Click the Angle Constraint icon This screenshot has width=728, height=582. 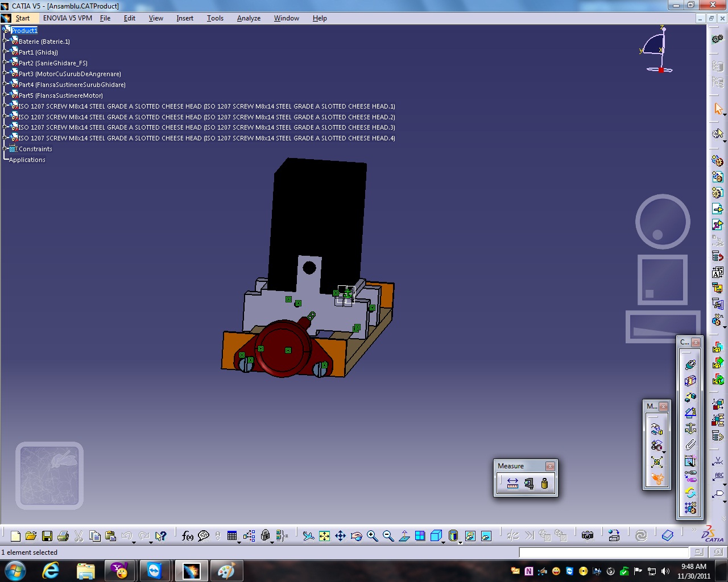coord(690,412)
